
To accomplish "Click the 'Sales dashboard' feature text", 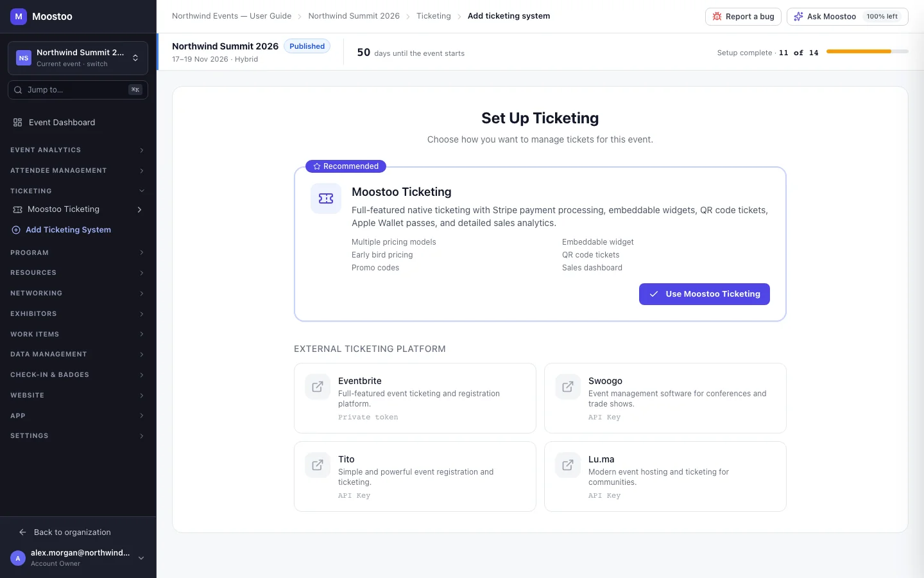I will [x=592, y=268].
